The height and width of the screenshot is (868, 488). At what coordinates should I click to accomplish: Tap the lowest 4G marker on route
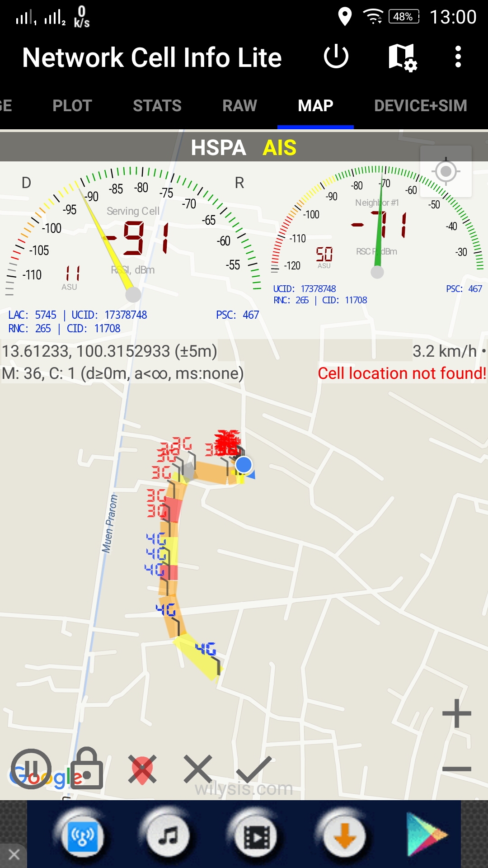point(206,649)
